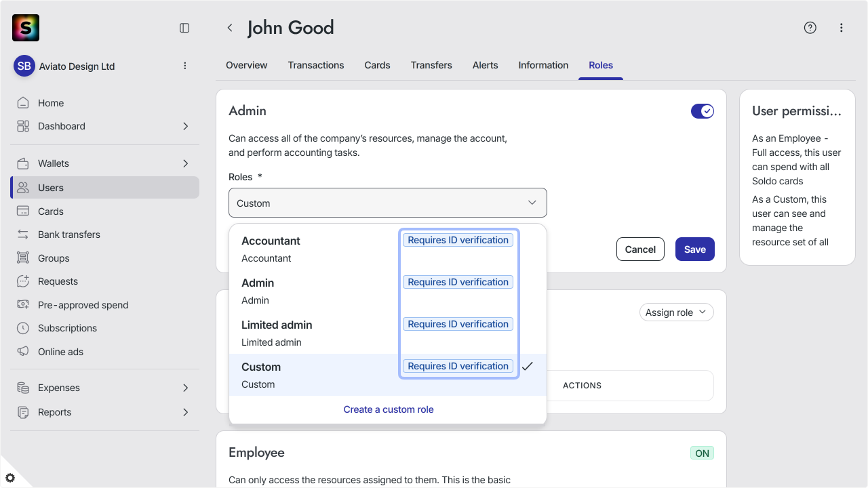Screen dimensions: 868x488
Task: Click the Create a custom role link
Action: click(x=389, y=409)
